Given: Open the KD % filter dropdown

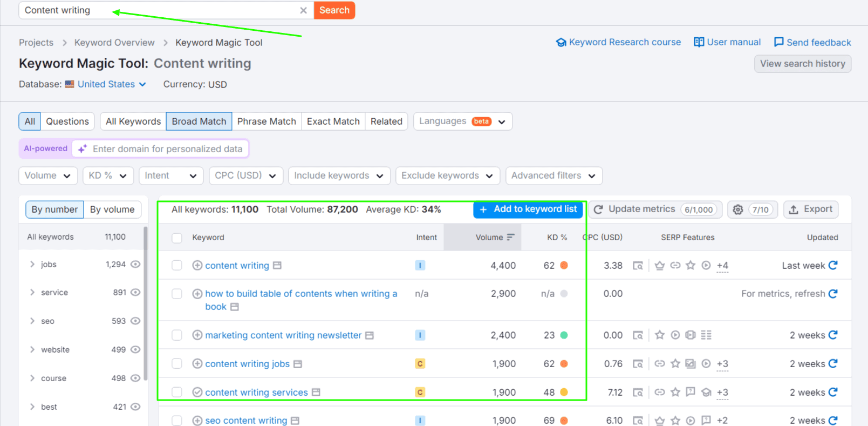Looking at the screenshot, I should click(108, 175).
